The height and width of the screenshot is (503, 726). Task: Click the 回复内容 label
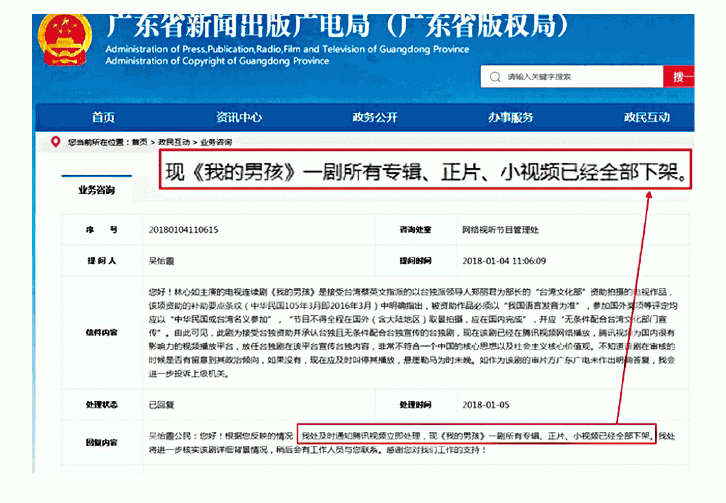[x=101, y=442]
